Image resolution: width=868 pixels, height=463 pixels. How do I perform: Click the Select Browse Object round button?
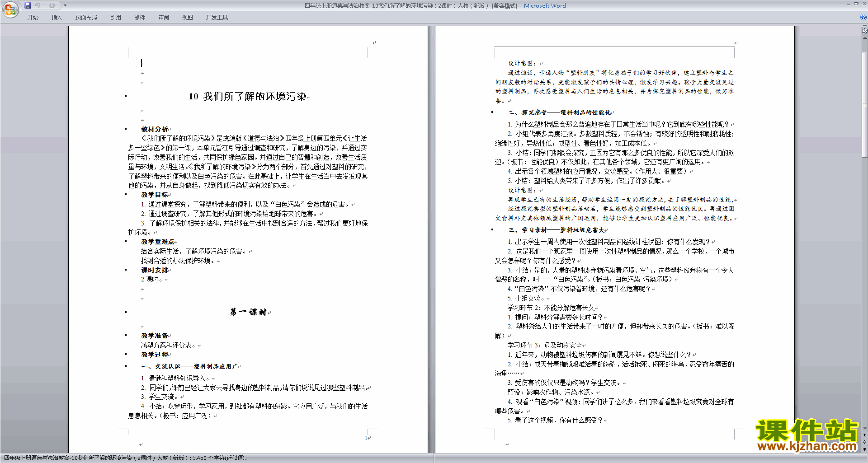(x=864, y=442)
